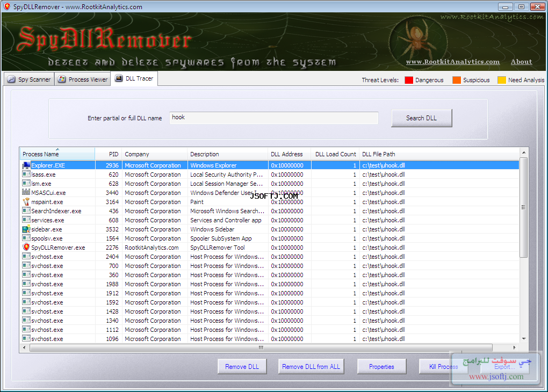
Task: Open the About link
Action: click(521, 62)
